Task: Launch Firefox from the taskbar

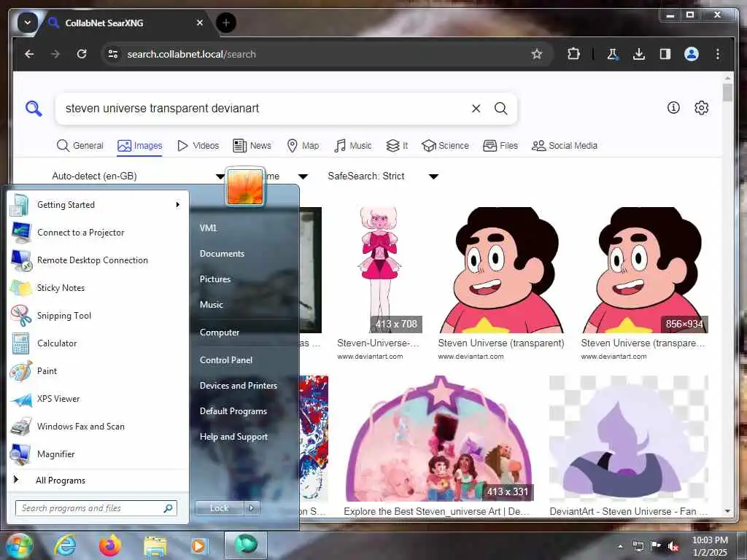Action: click(x=110, y=545)
